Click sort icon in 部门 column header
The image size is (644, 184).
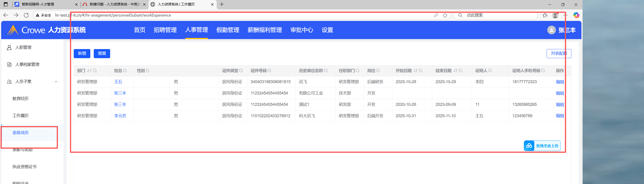(x=89, y=71)
